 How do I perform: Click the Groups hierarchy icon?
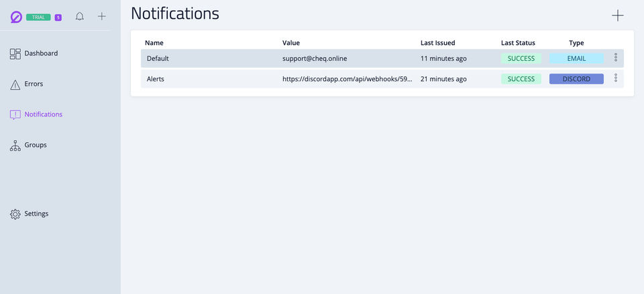click(15, 145)
